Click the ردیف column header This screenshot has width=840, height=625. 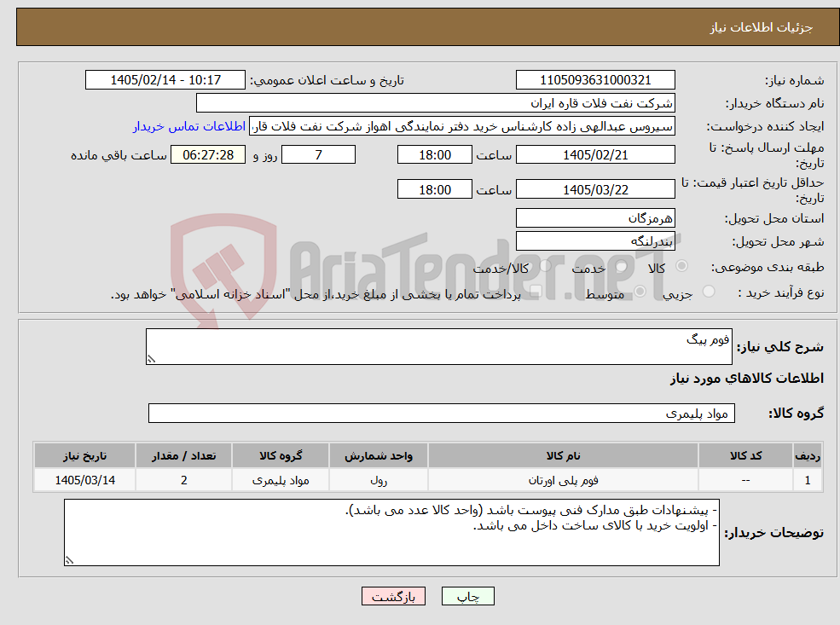[808, 456]
